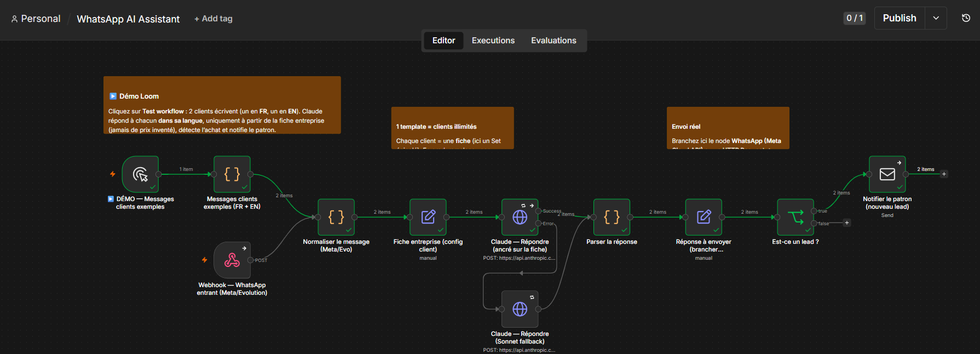Open the Personal project link
The height and width of the screenshot is (354, 980).
pyautogui.click(x=41, y=19)
